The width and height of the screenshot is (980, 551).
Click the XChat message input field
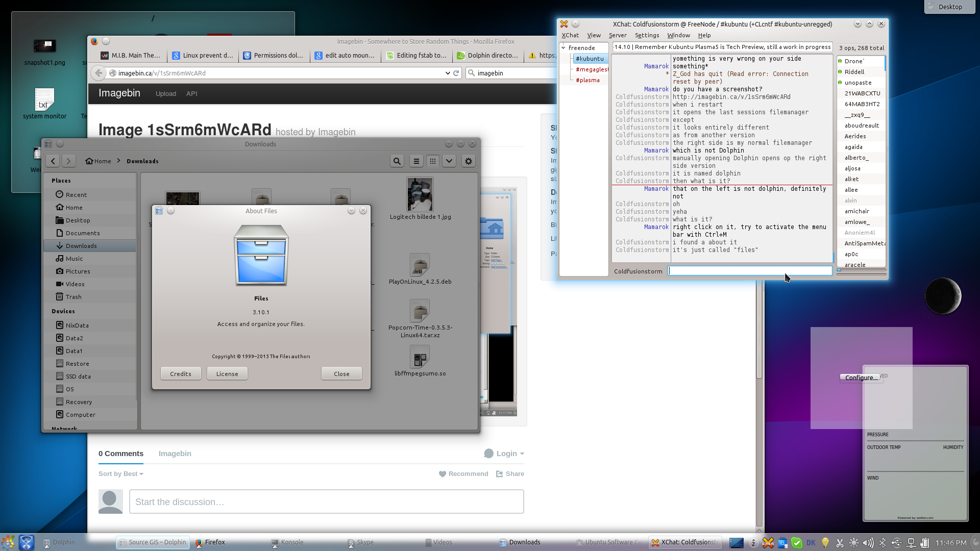point(750,271)
